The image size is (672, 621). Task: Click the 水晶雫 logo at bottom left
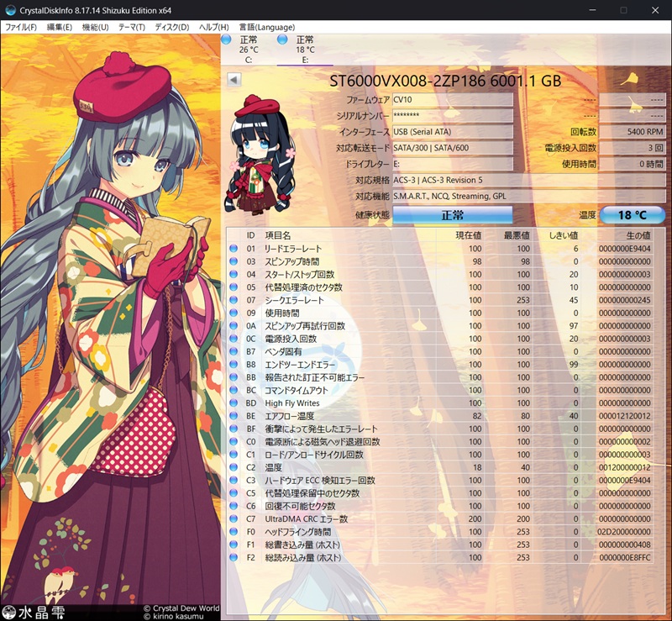(x=34, y=612)
